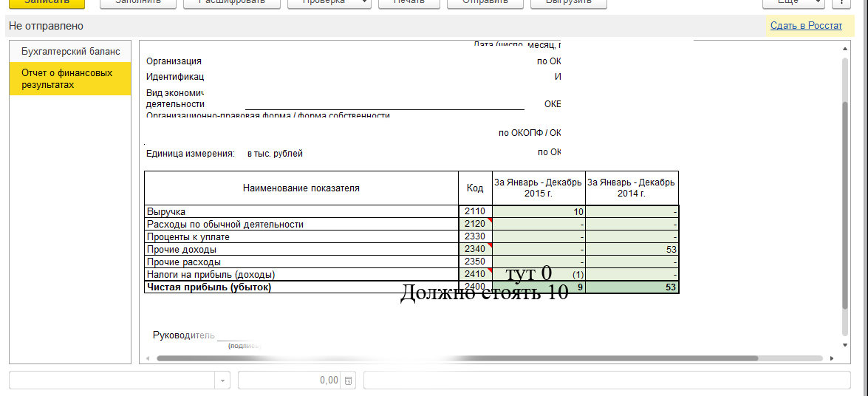Screen dimensions: 868x396
Task: Click the За Январь - Декабрь 2014 г. header
Action: (632, 188)
